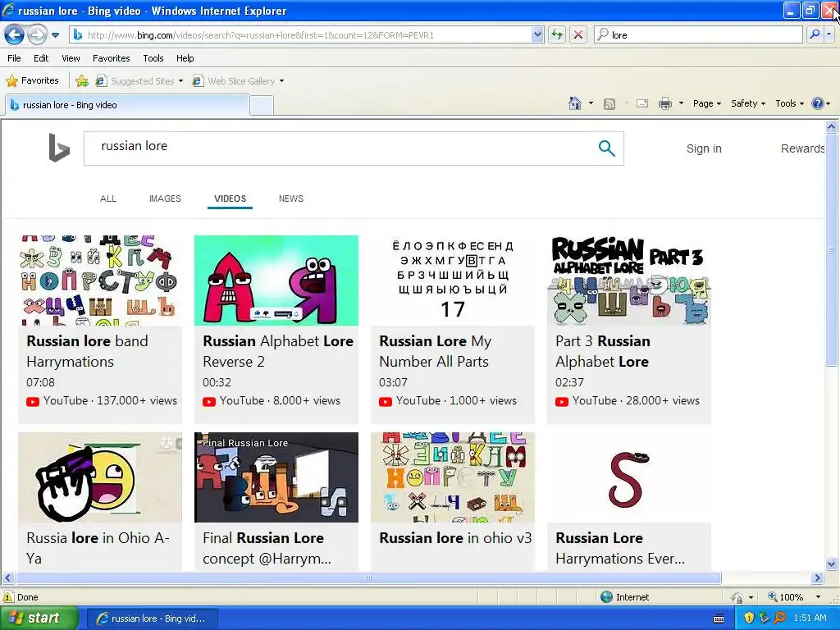Switch to the NEWS results tab
Viewport: 840px width, 630px height.
point(291,199)
